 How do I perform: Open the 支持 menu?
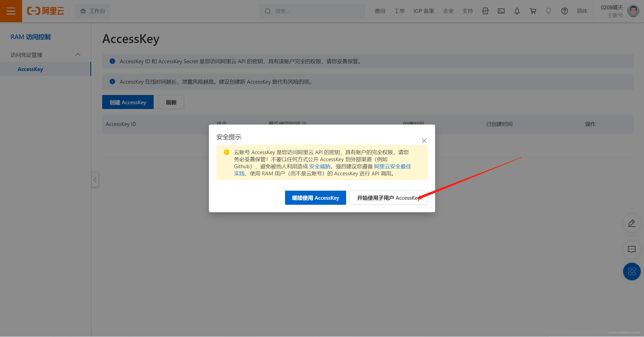click(468, 11)
